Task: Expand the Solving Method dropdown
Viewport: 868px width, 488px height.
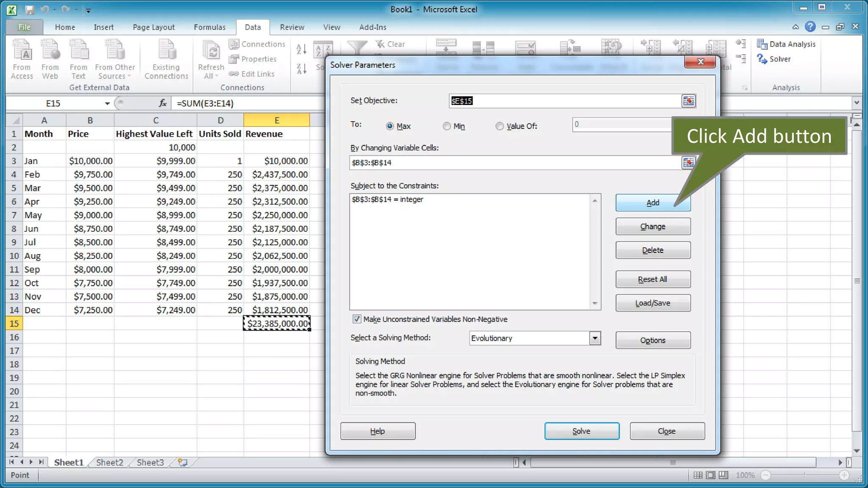Action: [x=595, y=338]
